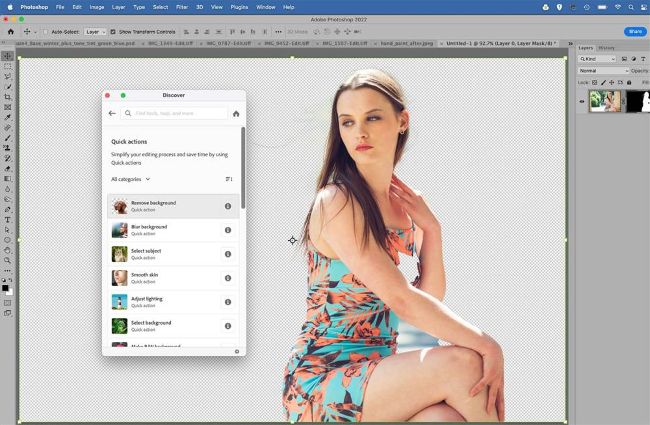Viewport: 650px width, 425px height.
Task: Enable the Auto-Select checkbox
Action: coord(45,31)
